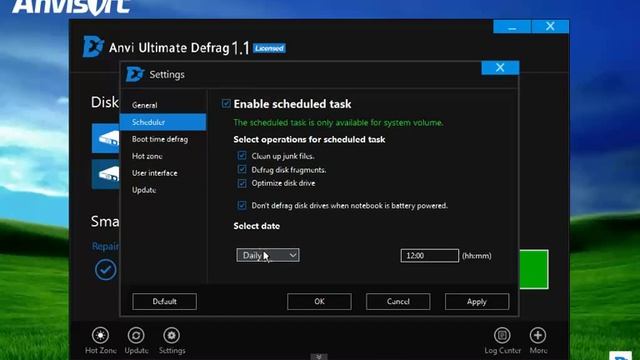Close the Settings dialog
Screen dimensions: 640x360
pyautogui.click(x=500, y=68)
